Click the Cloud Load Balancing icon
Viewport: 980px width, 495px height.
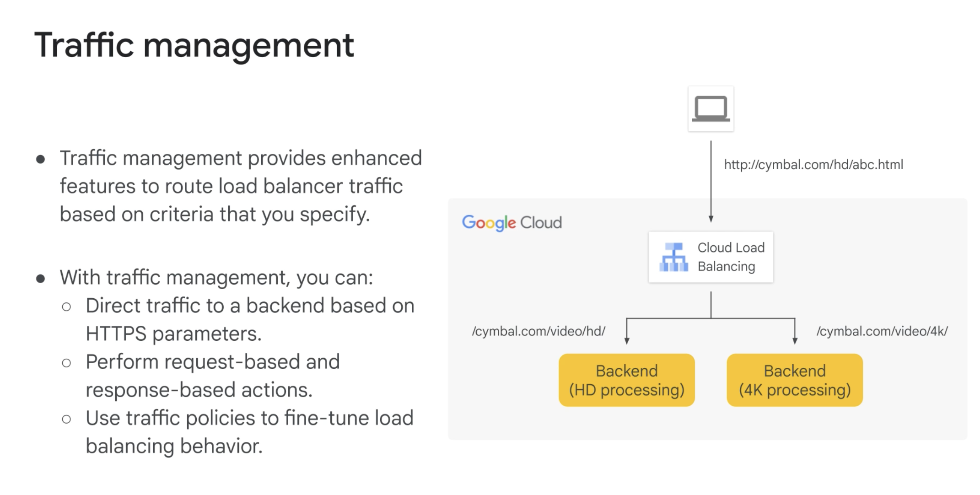pyautogui.click(x=673, y=257)
